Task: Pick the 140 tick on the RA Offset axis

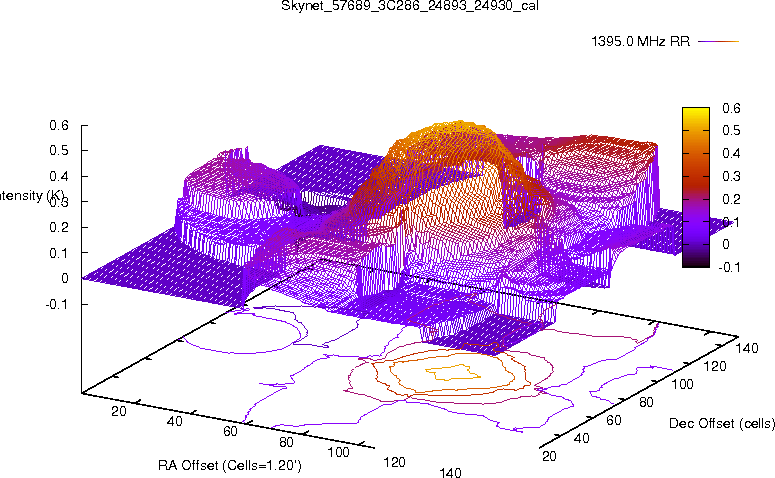Action: tap(450, 473)
